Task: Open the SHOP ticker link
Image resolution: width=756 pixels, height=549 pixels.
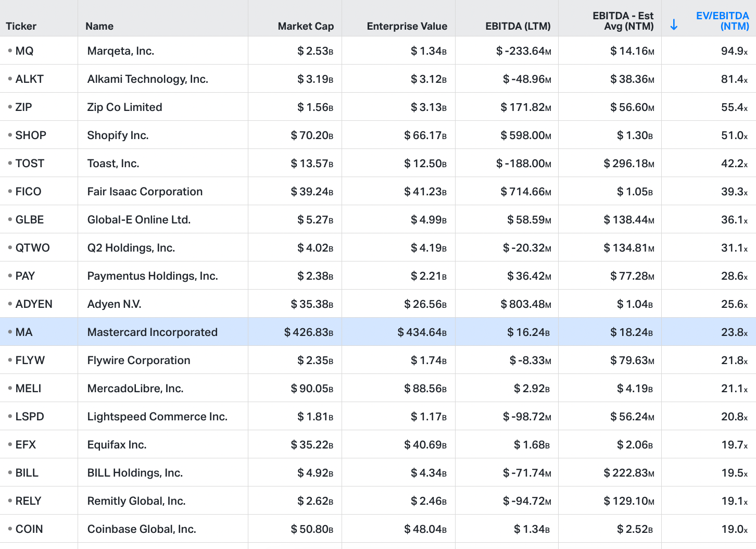Action: click(31, 135)
